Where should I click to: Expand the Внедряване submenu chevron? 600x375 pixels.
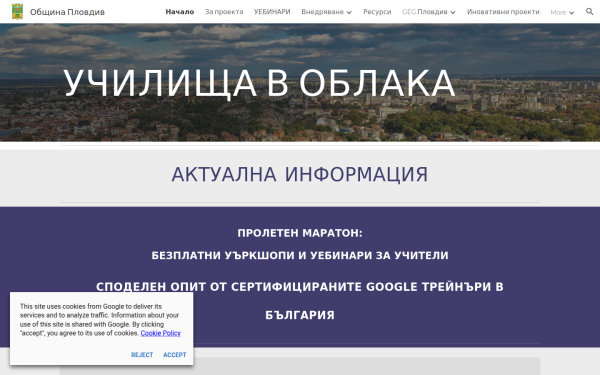(x=349, y=12)
